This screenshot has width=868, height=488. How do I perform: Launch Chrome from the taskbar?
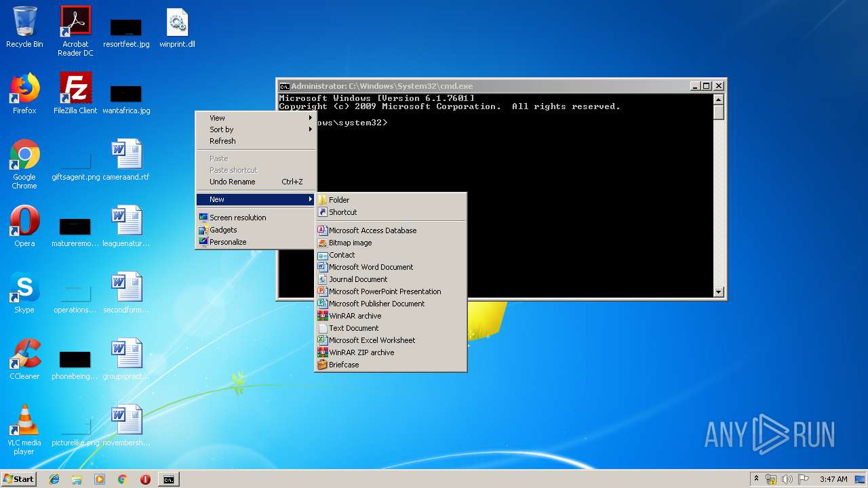pos(122,479)
